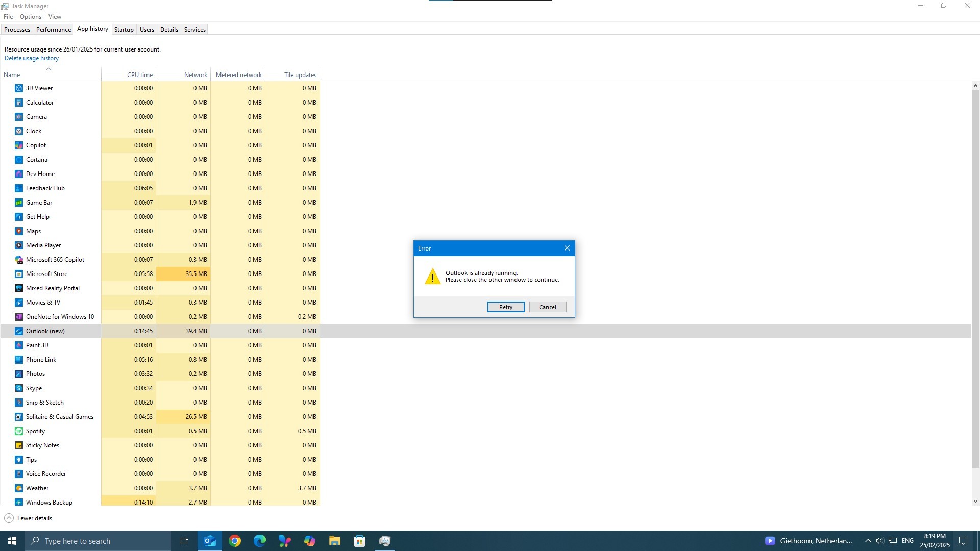Click the Spotify icon in the app list
This screenshot has height=551, width=980.
(x=19, y=431)
